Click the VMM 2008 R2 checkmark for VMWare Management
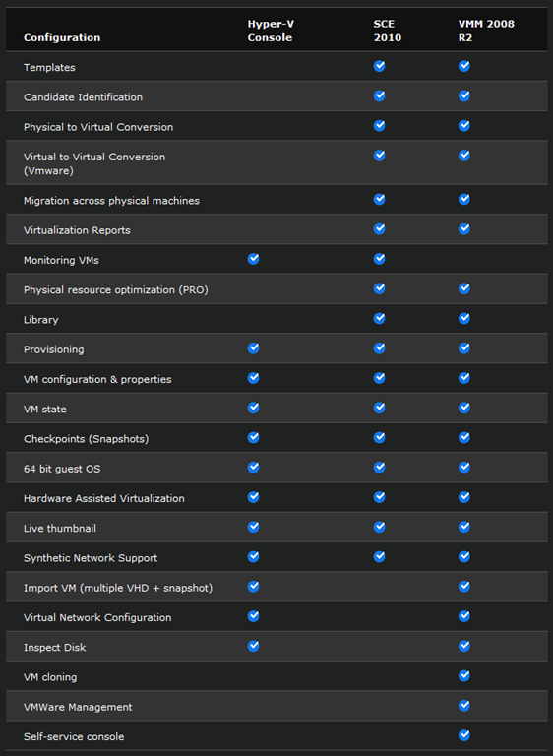This screenshot has height=756, width=553. point(464,706)
